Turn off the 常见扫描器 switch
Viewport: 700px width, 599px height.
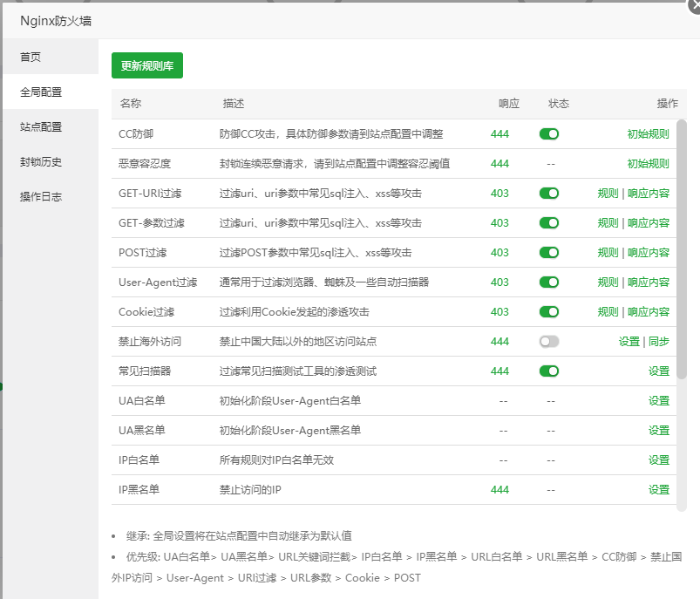pyautogui.click(x=549, y=371)
